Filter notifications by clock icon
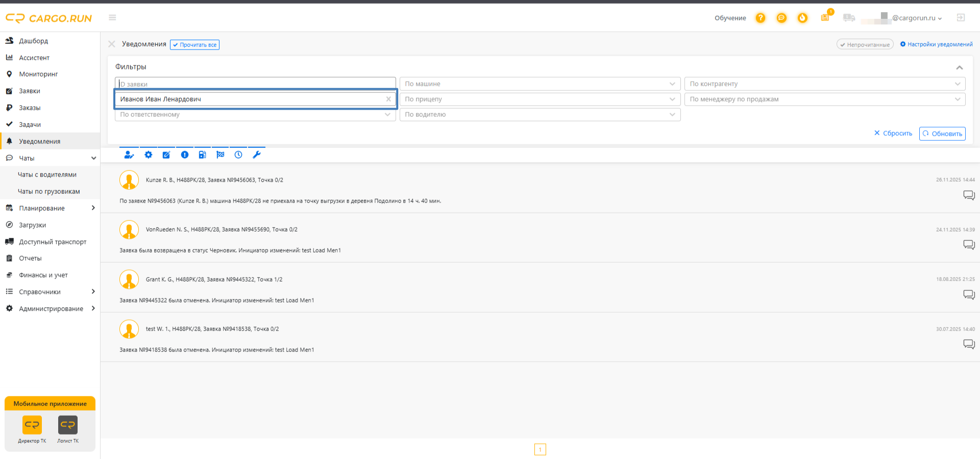980x459 pixels. click(x=238, y=155)
